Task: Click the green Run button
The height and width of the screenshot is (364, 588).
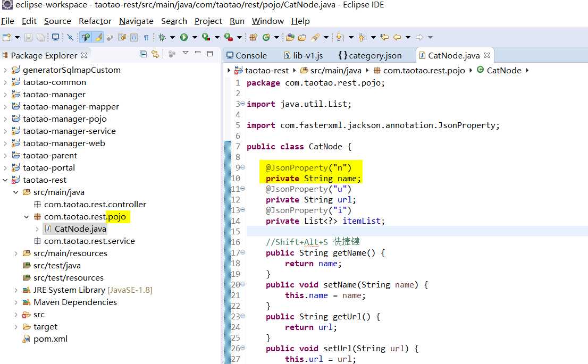Action: [184, 37]
